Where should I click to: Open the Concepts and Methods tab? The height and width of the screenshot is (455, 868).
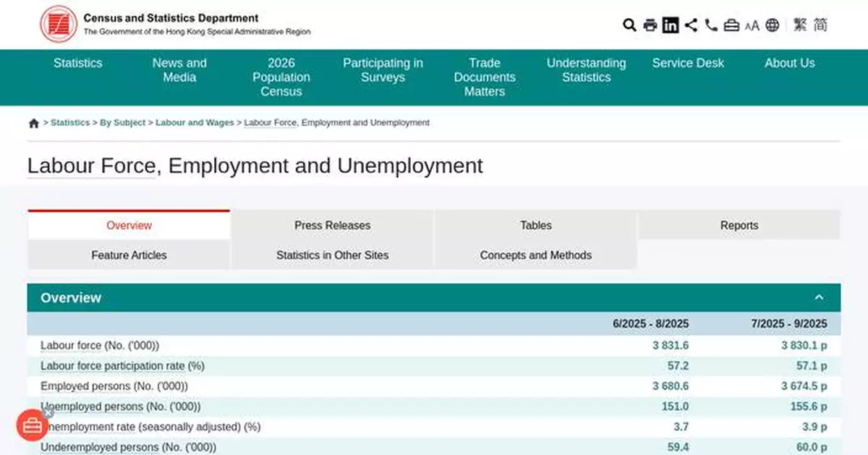point(535,255)
